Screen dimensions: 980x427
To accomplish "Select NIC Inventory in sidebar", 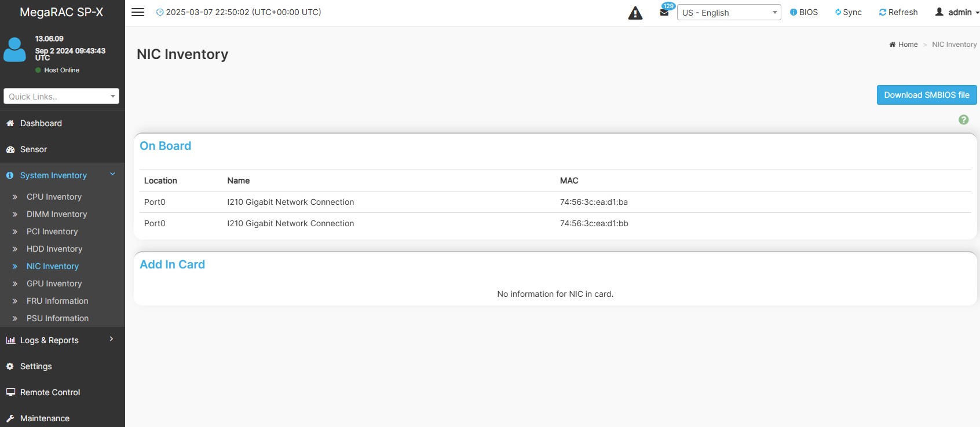I will click(x=53, y=266).
